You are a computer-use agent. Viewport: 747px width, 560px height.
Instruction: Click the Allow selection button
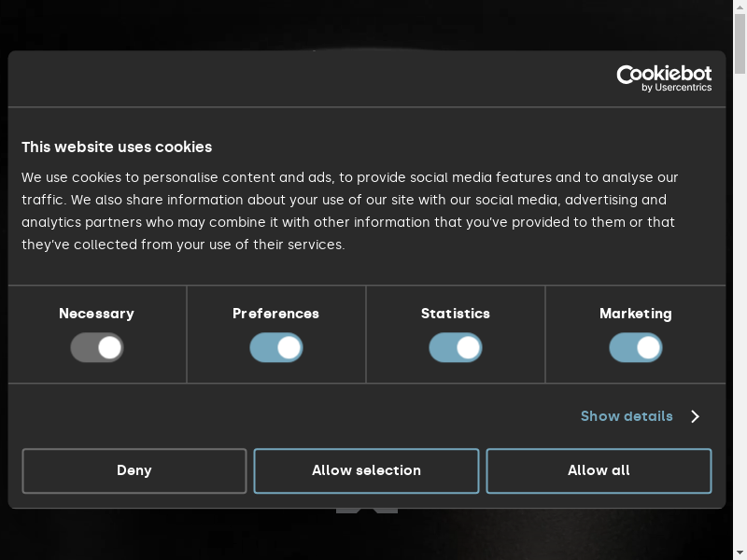click(366, 470)
